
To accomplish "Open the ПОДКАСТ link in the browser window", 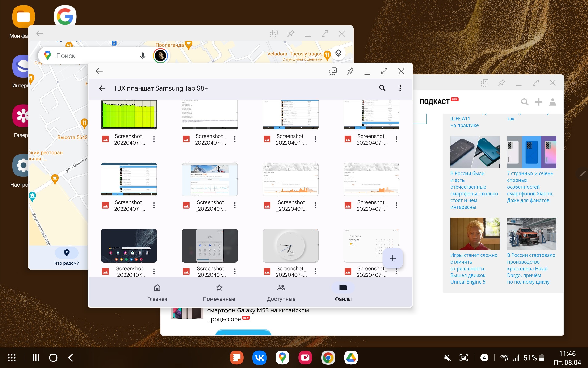I will (434, 102).
